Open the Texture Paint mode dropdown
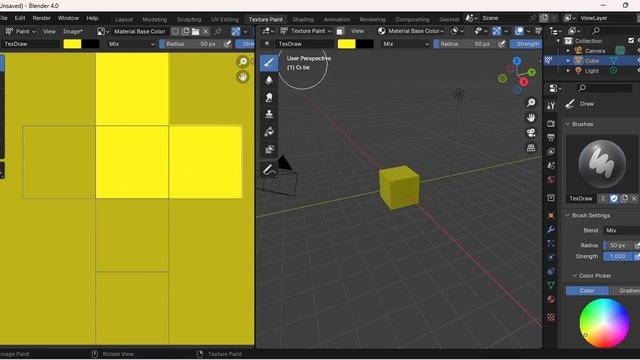The image size is (640, 360). [305, 31]
